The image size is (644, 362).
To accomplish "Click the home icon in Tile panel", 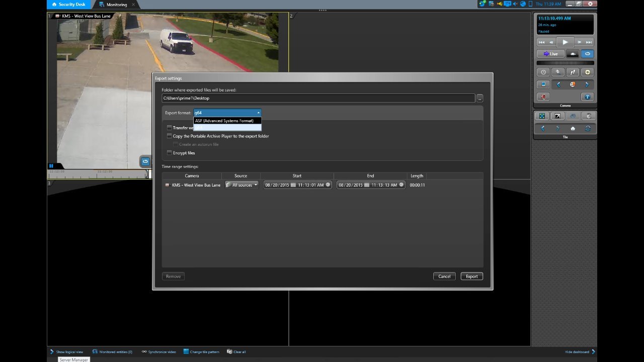I will [x=573, y=129].
